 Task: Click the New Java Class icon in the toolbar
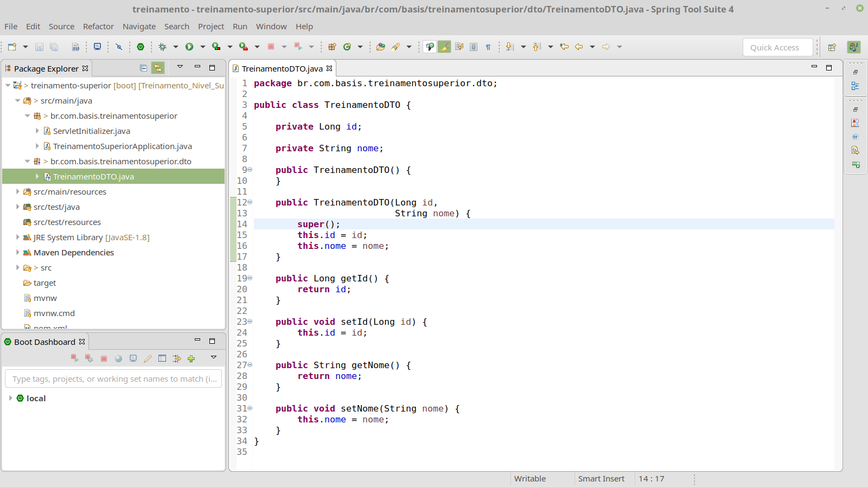point(347,47)
